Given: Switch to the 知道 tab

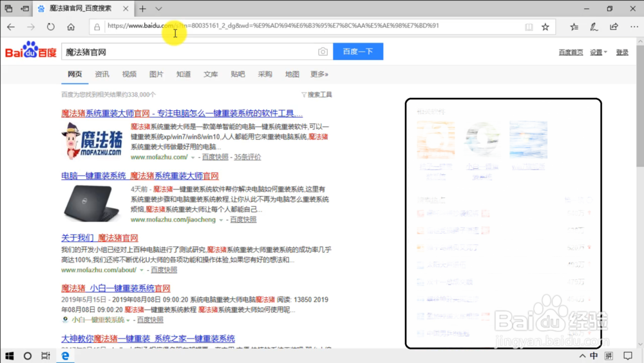Looking at the screenshot, I should tap(184, 74).
